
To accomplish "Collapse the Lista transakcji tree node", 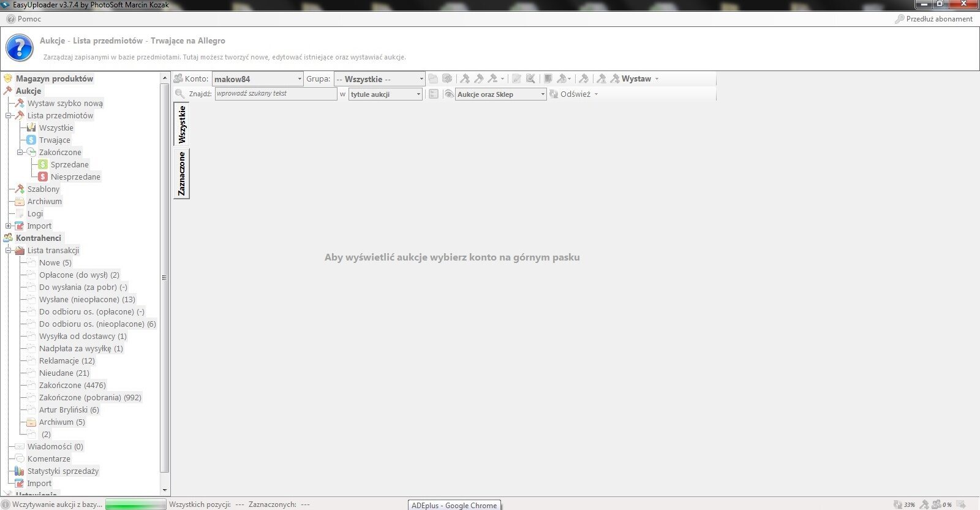I will tap(9, 250).
